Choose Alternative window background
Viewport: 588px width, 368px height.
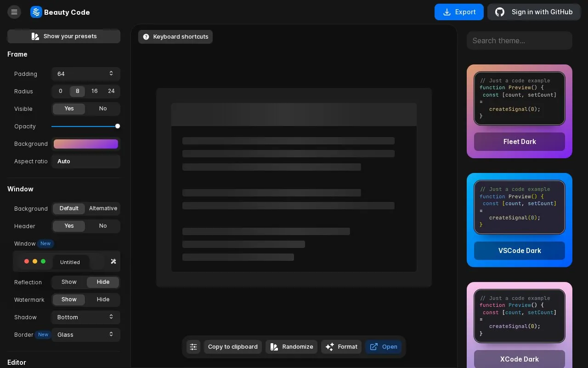tap(103, 208)
